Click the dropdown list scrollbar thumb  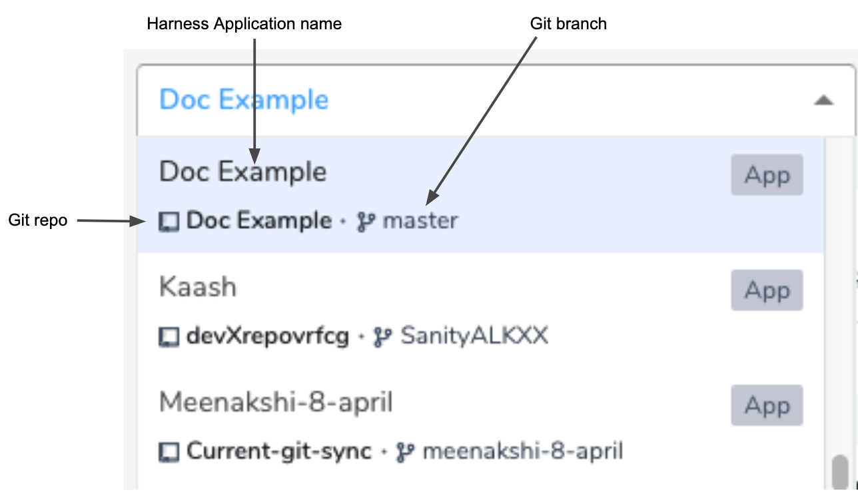841,471
